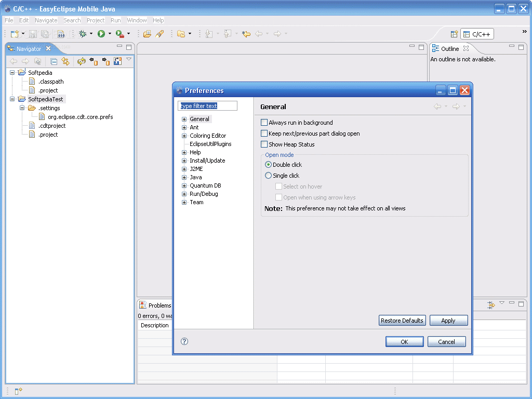532x399 pixels.
Task: Click the C/C++ perspective button
Action: [477, 34]
